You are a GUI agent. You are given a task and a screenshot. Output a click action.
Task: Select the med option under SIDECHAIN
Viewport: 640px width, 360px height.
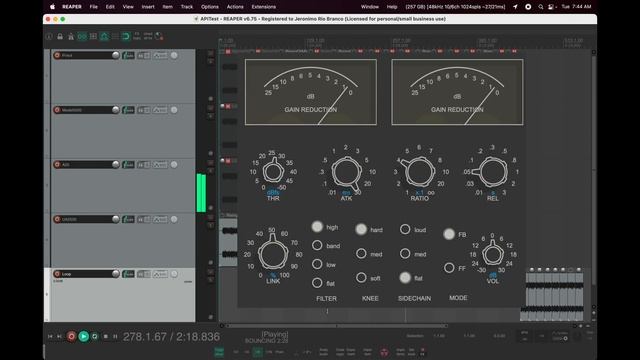[x=405, y=253]
